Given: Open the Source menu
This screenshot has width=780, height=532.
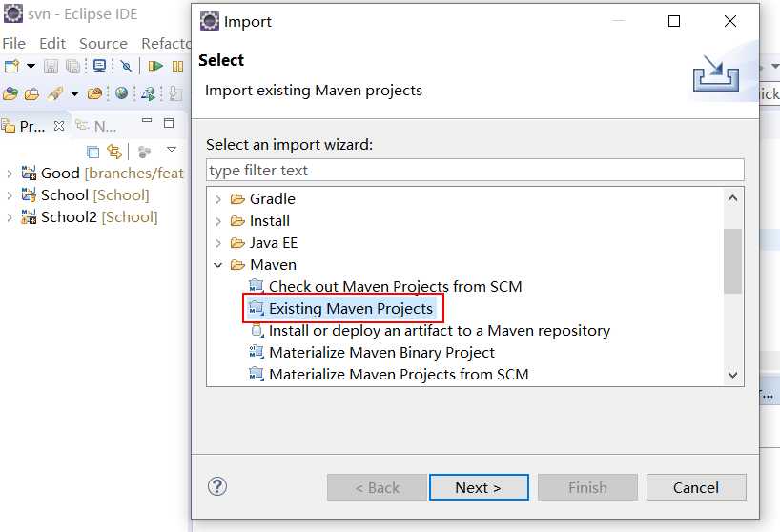Looking at the screenshot, I should [103, 44].
